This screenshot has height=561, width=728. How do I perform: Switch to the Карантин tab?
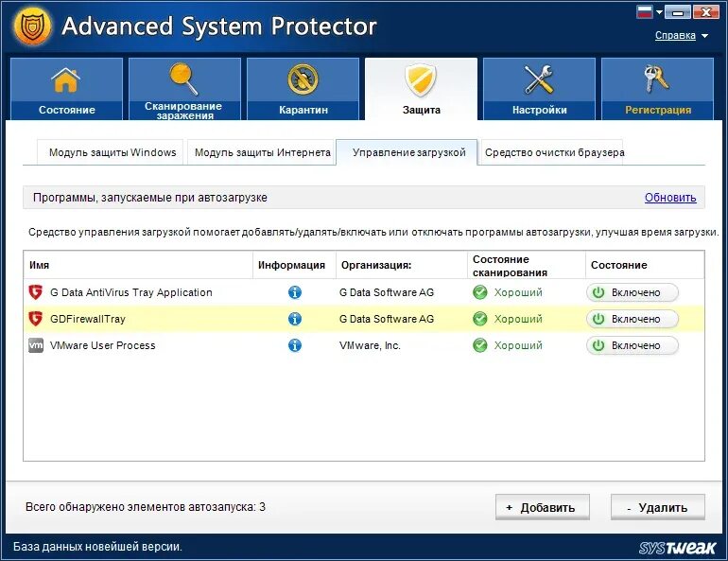(x=303, y=89)
